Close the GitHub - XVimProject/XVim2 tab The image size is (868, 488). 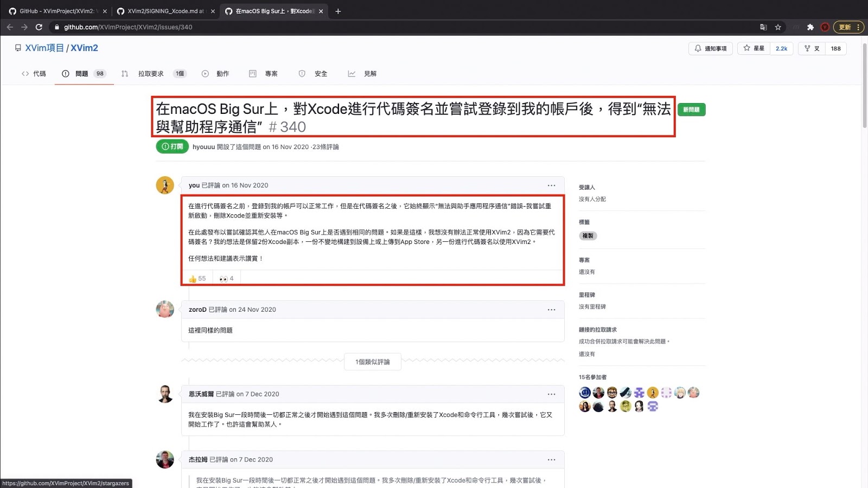[x=105, y=11]
